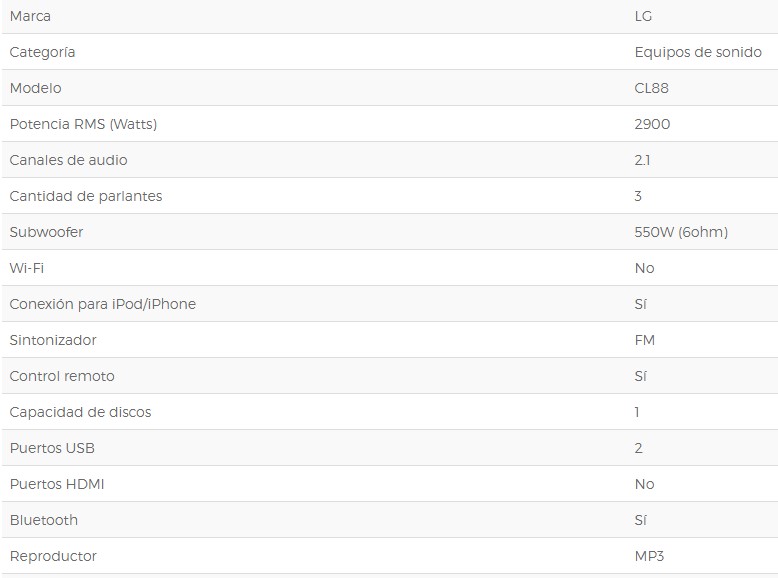This screenshot has height=578, width=778.
Task: Select the 'FM' tuner value
Action: pos(644,340)
